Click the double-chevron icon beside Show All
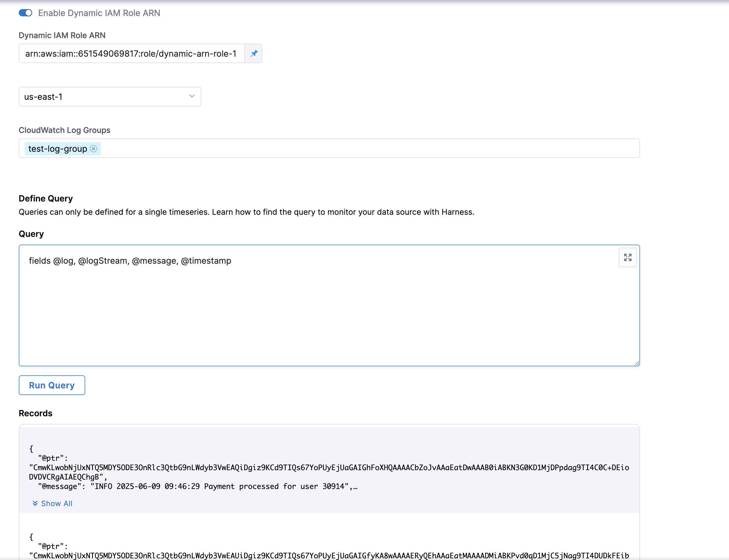 pyautogui.click(x=35, y=503)
